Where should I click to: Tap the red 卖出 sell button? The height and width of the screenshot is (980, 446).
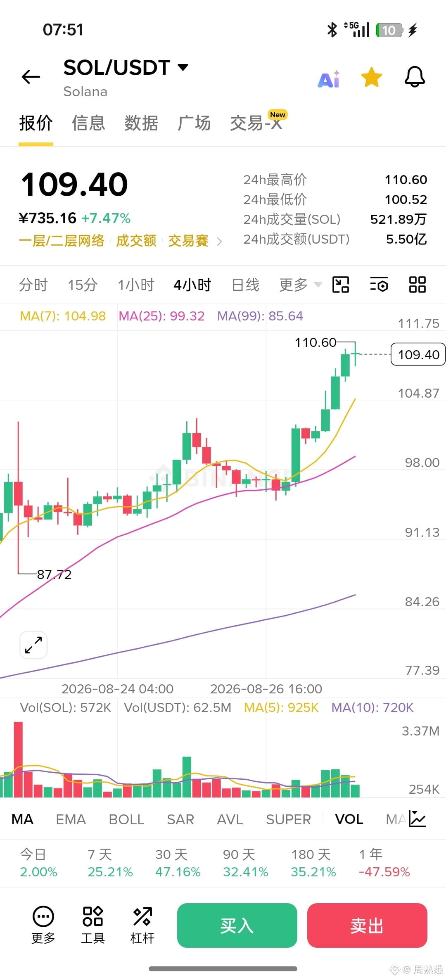point(367,925)
